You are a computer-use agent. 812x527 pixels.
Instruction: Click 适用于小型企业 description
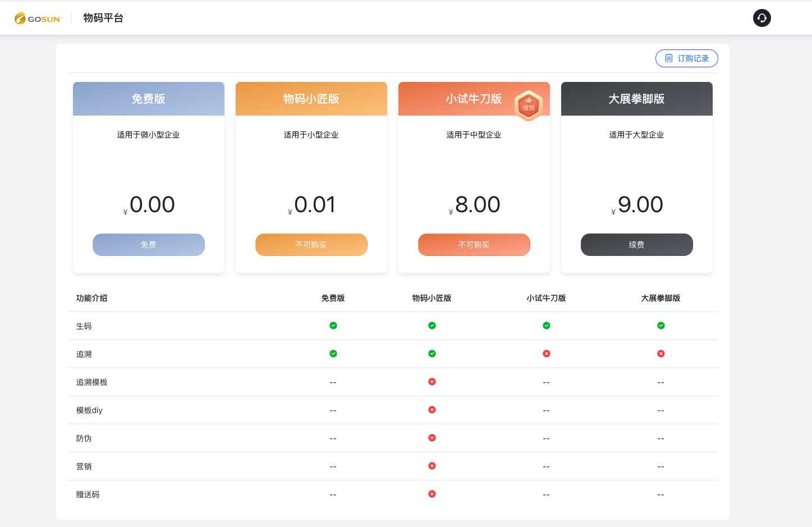311,135
